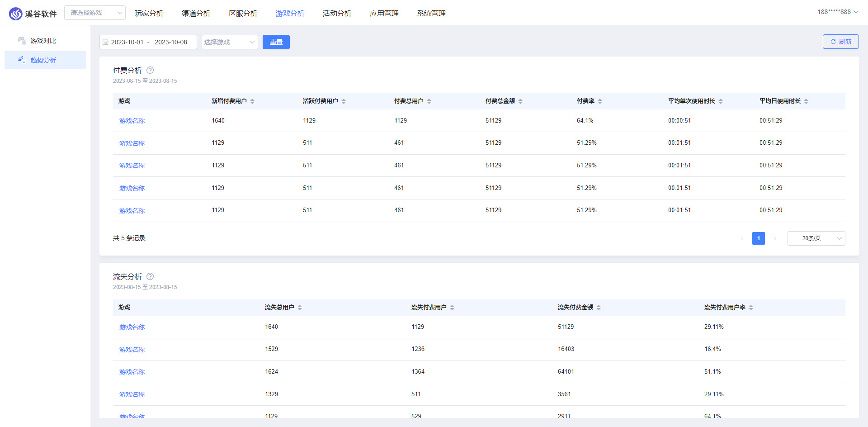
Task: Click 64.1% payment rate cell
Action: [x=585, y=121]
